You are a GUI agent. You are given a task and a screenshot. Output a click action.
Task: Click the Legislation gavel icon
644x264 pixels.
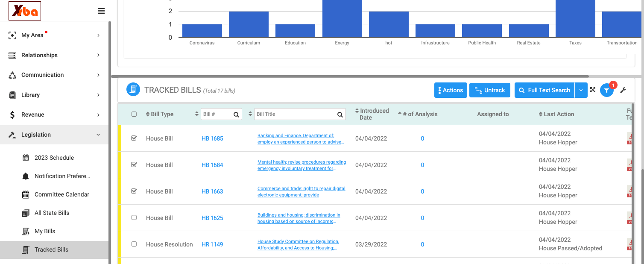(12, 135)
